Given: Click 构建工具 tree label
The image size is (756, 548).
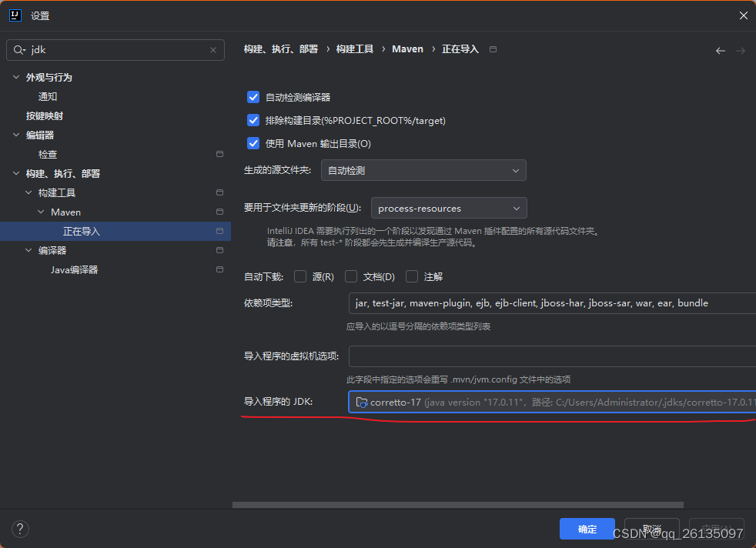Looking at the screenshot, I should [57, 192].
